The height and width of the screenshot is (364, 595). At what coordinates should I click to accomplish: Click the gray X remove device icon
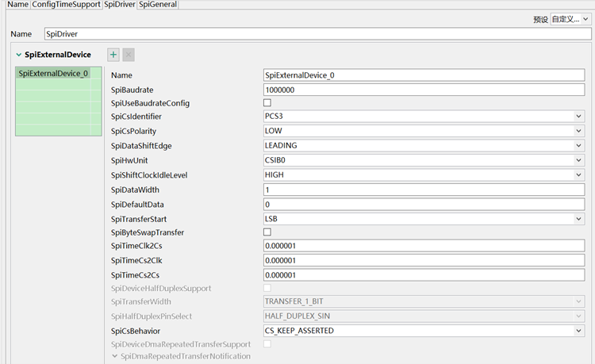[x=129, y=55]
